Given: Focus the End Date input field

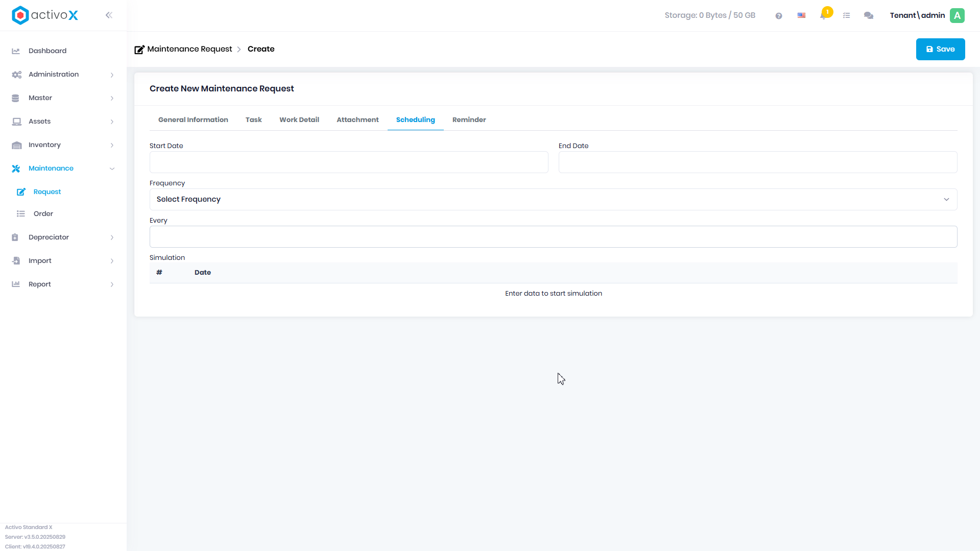Looking at the screenshot, I should (757, 162).
